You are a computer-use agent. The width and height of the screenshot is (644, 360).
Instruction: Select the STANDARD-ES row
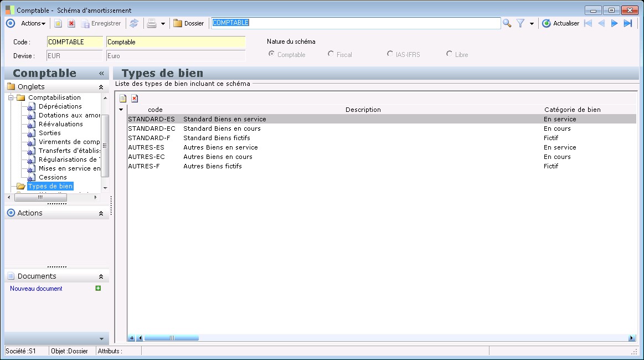[x=382, y=119]
